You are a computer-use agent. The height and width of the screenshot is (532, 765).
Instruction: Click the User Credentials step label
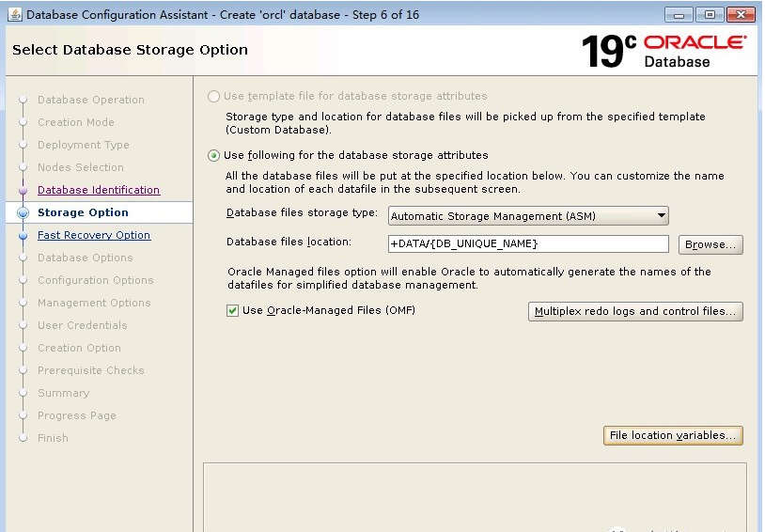[x=83, y=325]
